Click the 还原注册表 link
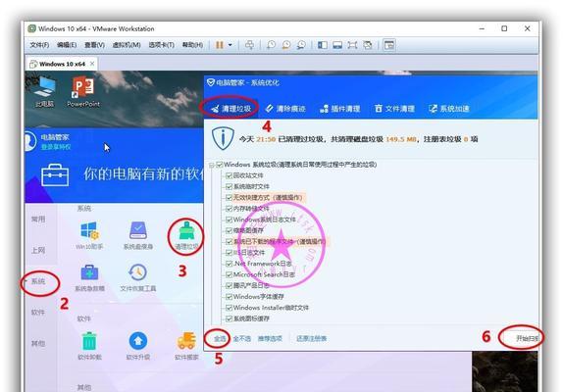 tap(311, 338)
